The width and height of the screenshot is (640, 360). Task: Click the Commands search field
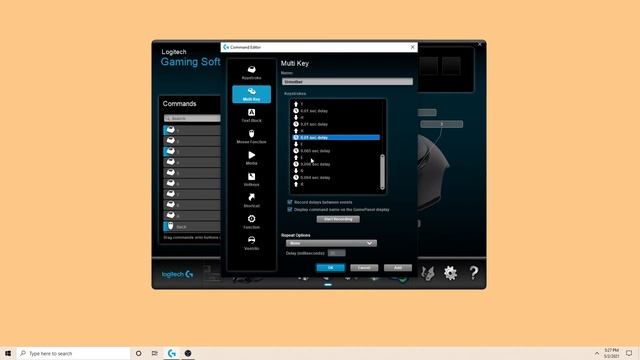coord(192,118)
